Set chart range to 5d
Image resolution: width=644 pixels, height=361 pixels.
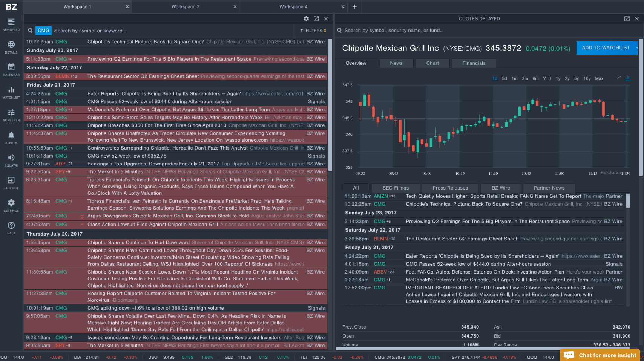pyautogui.click(x=504, y=79)
